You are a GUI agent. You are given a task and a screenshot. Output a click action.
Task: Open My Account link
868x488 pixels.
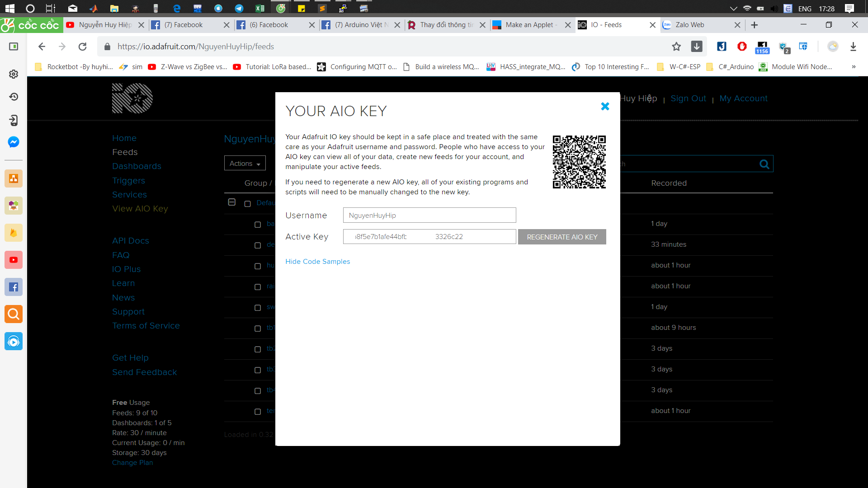point(743,99)
